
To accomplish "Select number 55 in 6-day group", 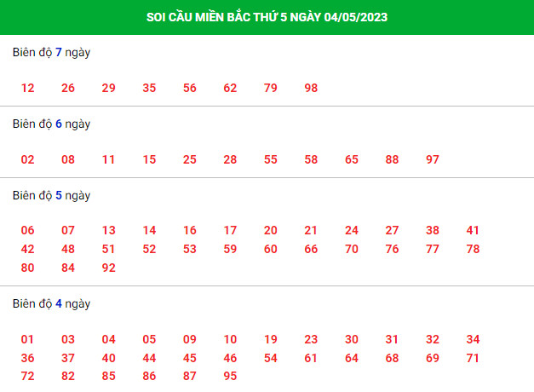I will coord(271,159).
